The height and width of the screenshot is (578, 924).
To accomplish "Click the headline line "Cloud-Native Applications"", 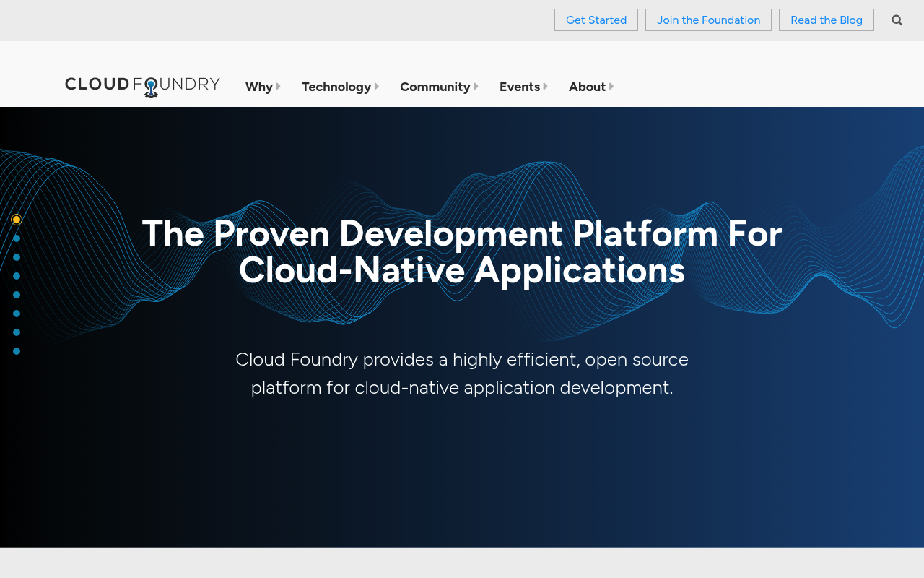I will coord(462,271).
